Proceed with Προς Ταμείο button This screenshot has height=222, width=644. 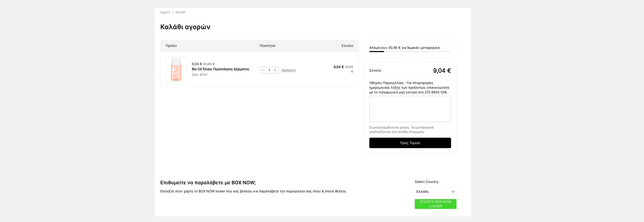pyautogui.click(x=410, y=143)
